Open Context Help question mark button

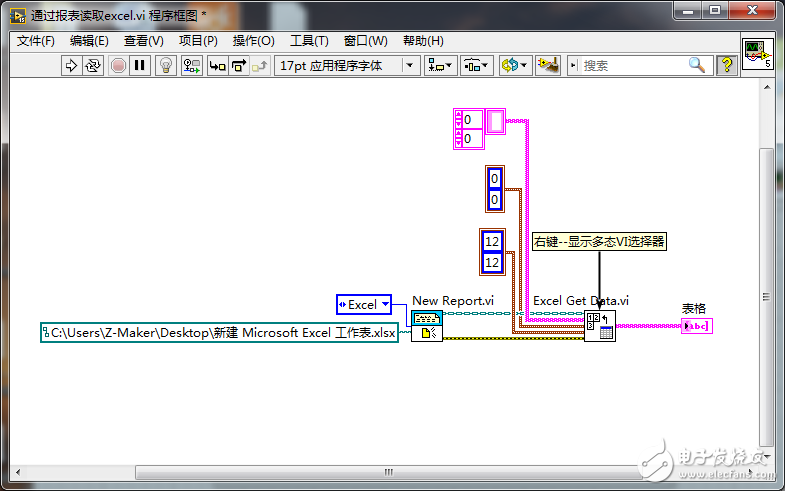click(727, 66)
